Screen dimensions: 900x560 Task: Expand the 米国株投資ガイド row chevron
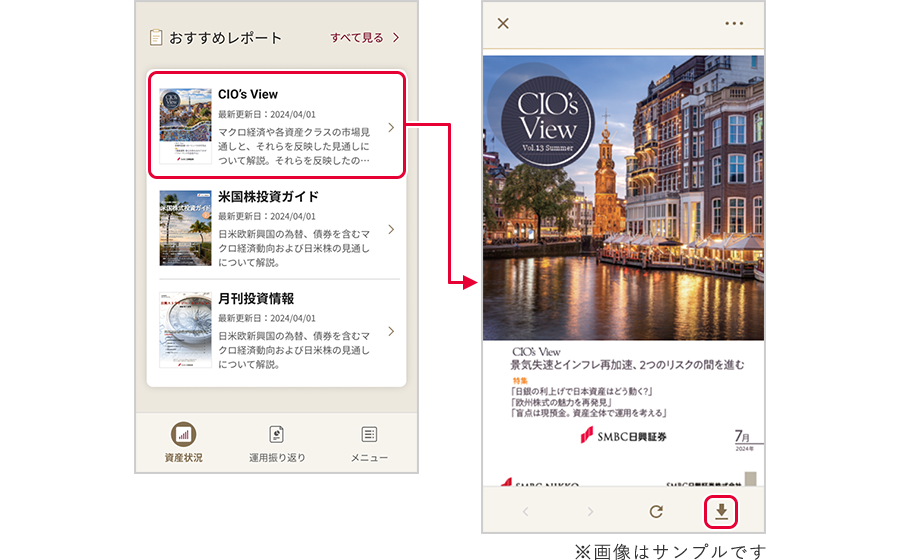click(391, 230)
